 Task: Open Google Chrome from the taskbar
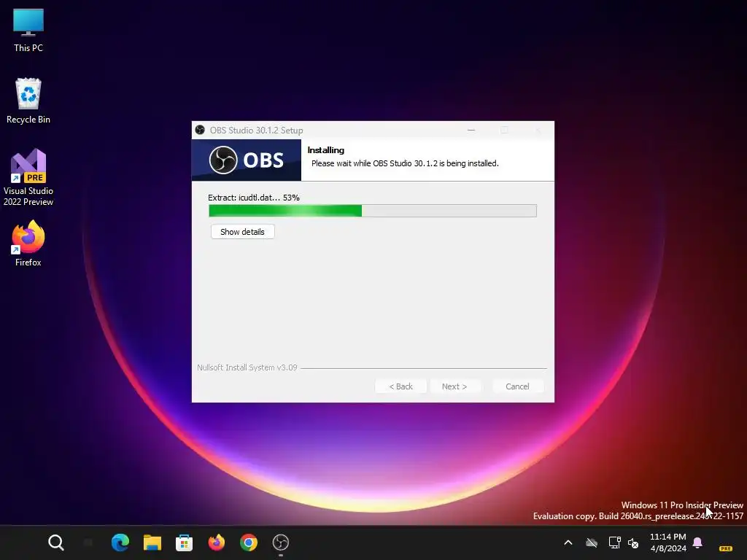[x=249, y=542]
